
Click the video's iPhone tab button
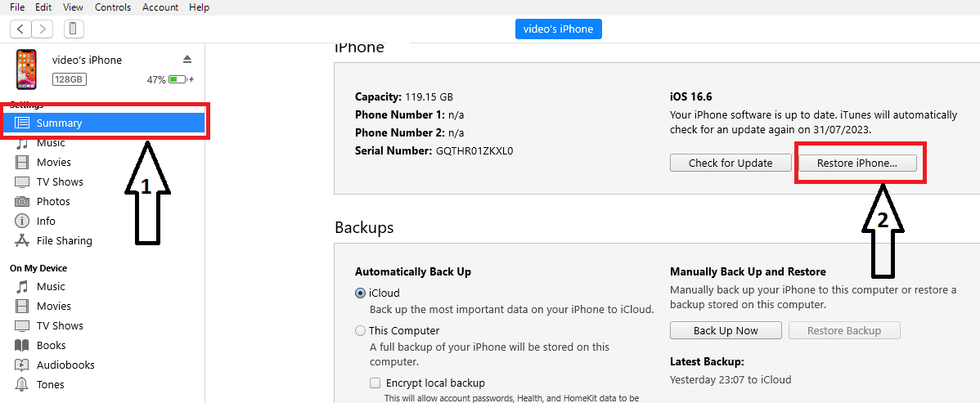point(559,29)
